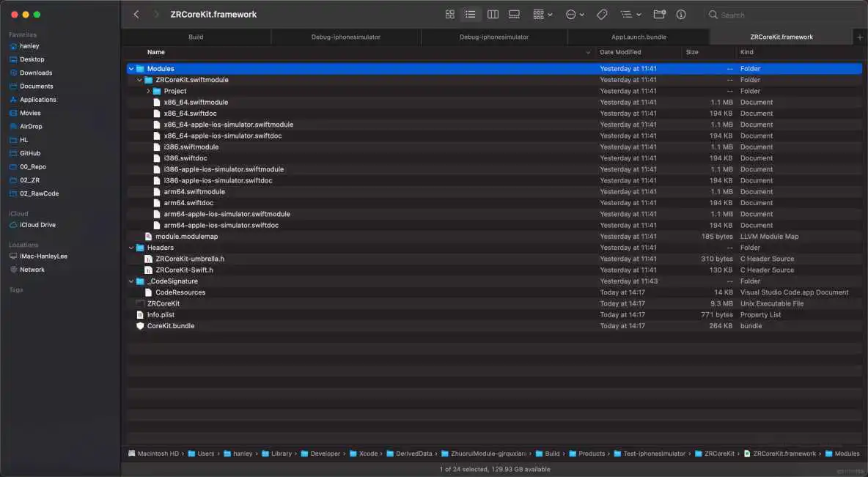Sort by the Date Modified column header
868x477 pixels.
(x=620, y=52)
